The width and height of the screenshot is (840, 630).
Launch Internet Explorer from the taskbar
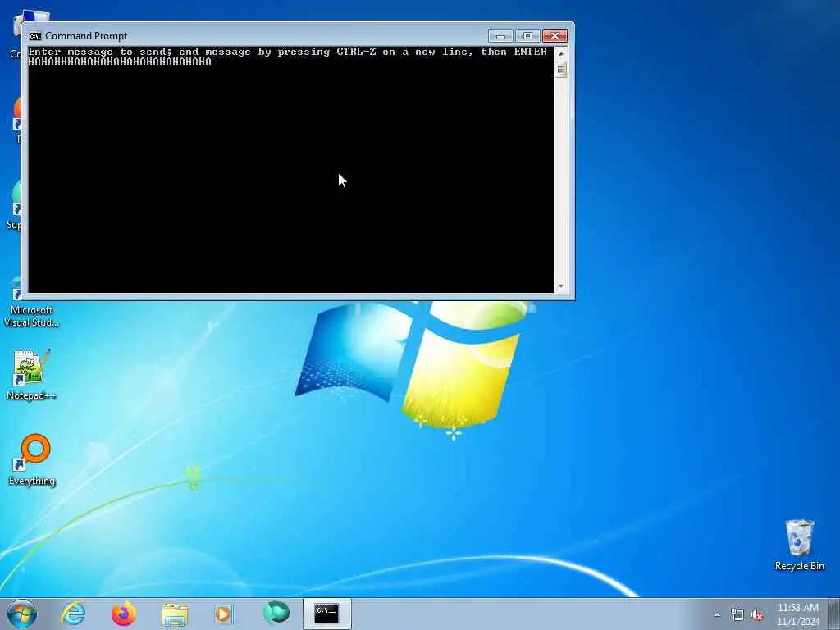(73, 614)
